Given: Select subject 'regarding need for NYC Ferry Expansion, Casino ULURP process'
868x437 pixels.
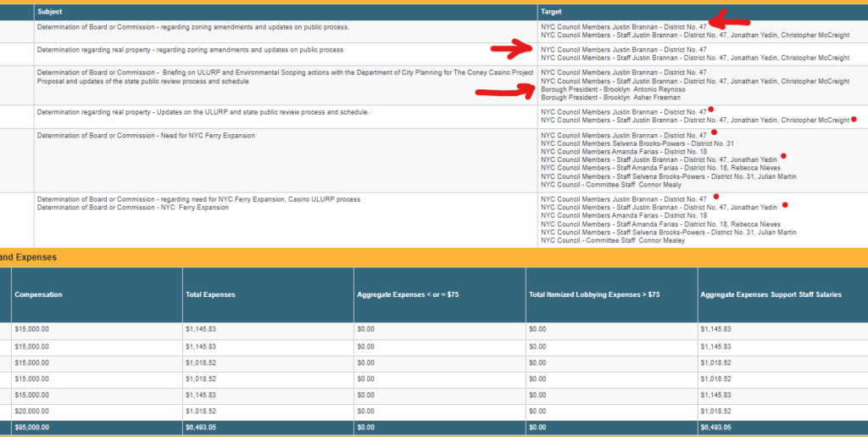Looking at the screenshot, I should pyautogui.click(x=198, y=199).
